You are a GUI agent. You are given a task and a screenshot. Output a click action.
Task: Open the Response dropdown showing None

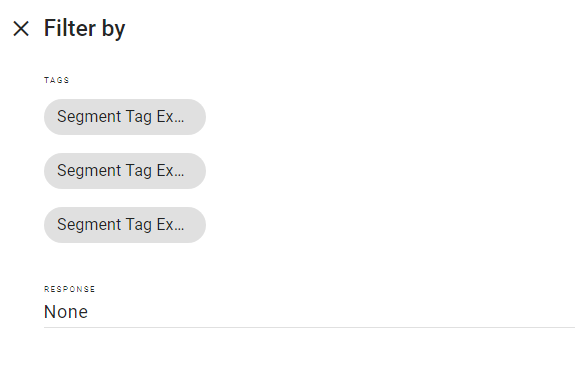pyautogui.click(x=309, y=312)
